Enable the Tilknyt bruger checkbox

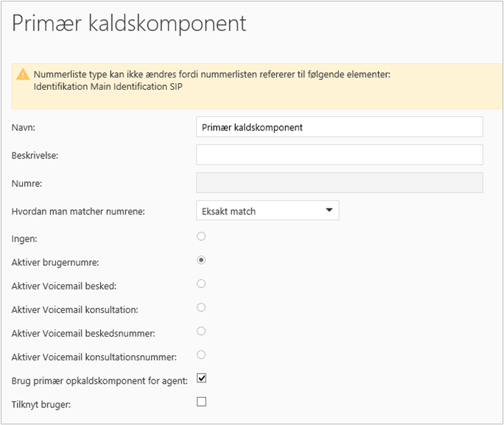[x=202, y=402]
